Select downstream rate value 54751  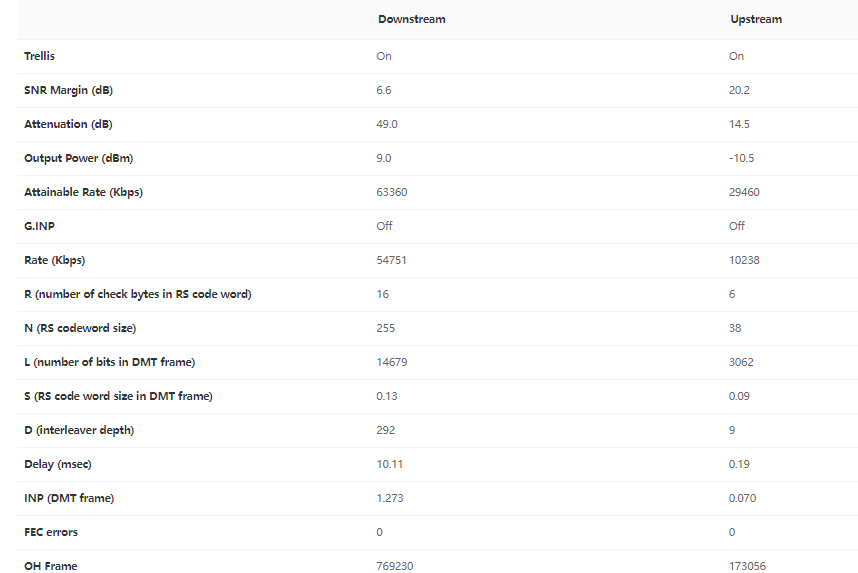coord(391,260)
